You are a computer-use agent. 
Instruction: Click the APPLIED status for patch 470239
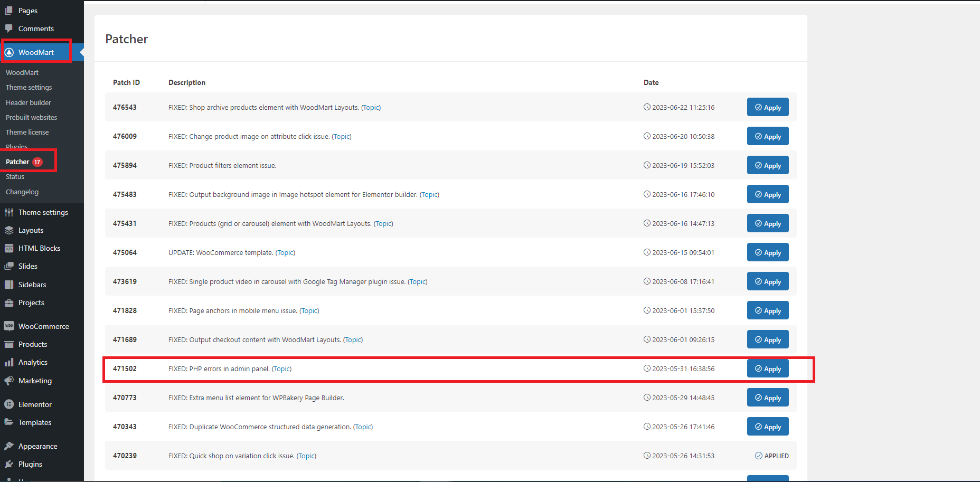click(x=772, y=456)
